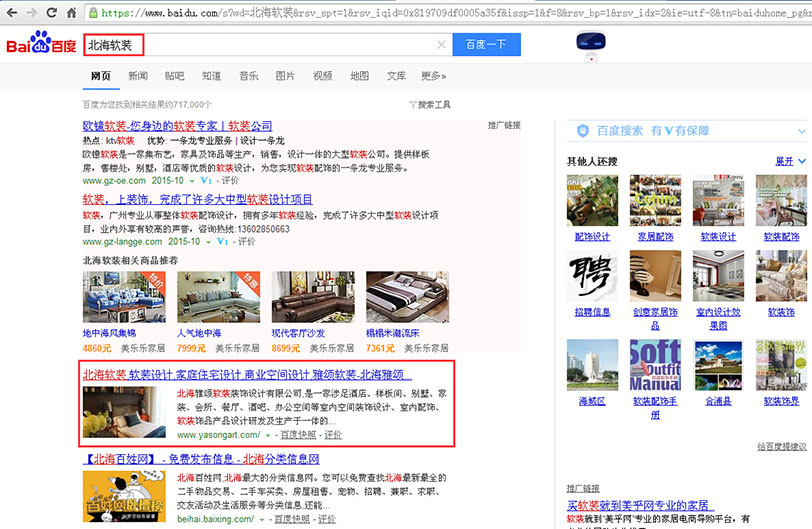Switch to the 音乐 tab
Image resolution: width=812 pixels, height=529 pixels.
tap(249, 76)
